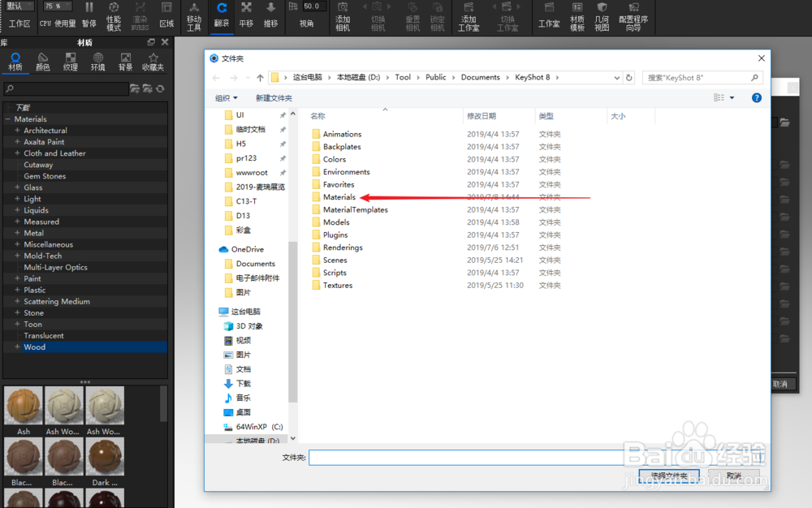Open the 工作室 studio panel
The image size is (812, 508).
[x=549, y=15]
